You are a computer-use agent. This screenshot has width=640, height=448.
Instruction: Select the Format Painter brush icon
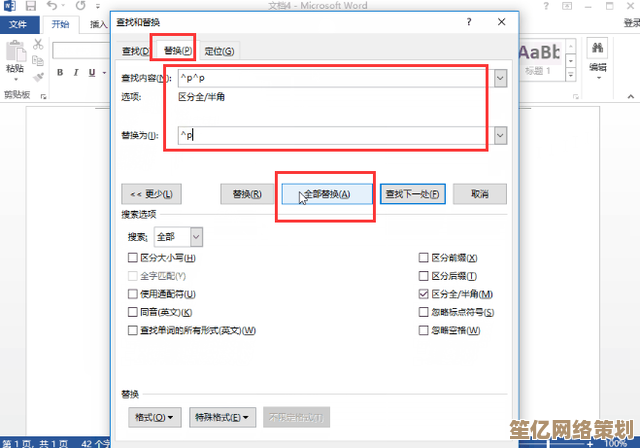[x=38, y=76]
